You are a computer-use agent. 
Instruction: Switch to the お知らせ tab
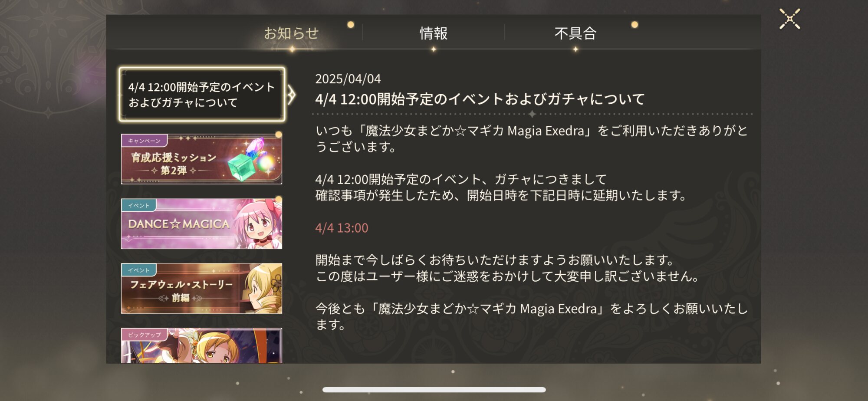pos(291,33)
